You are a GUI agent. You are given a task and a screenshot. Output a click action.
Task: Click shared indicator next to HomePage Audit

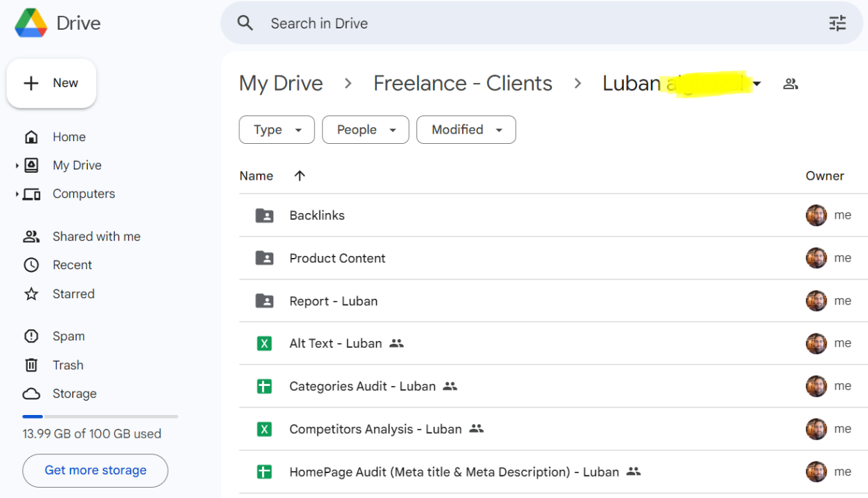(634, 472)
